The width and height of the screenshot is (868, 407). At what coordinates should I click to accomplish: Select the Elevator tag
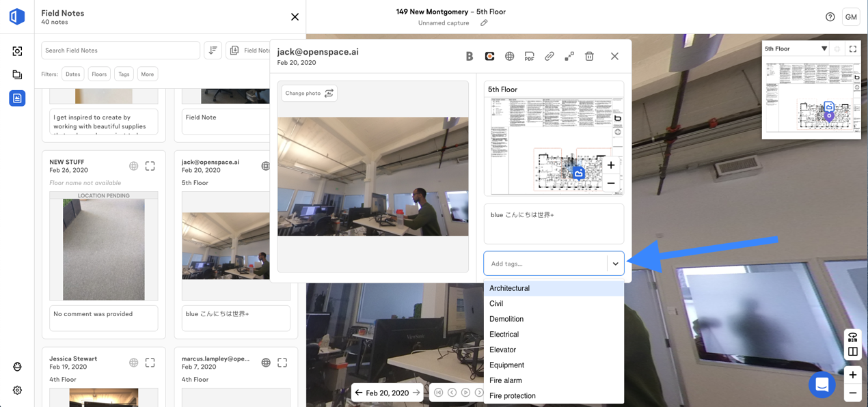coord(554,350)
